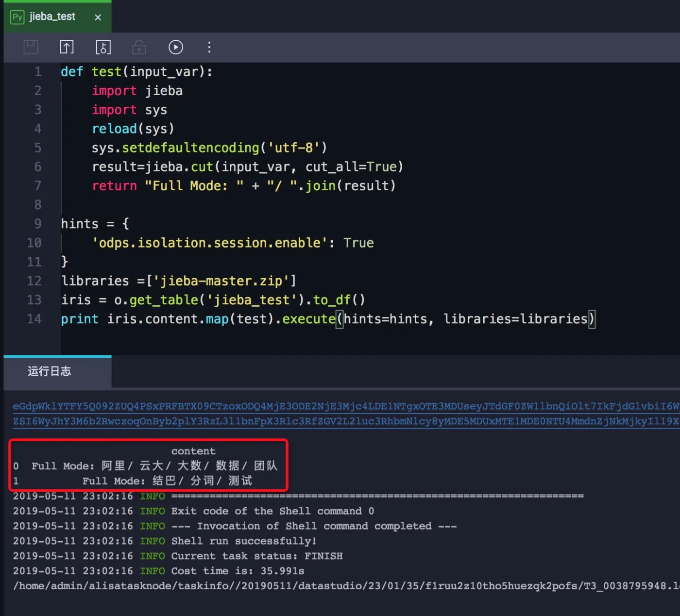Click the steal-lock edit toolbar icon
The image size is (680, 616).
click(103, 47)
